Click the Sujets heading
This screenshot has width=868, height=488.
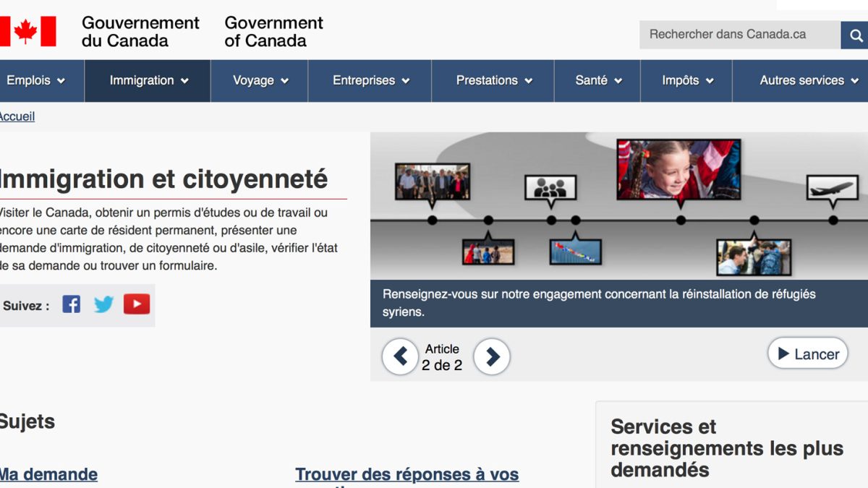pyautogui.click(x=27, y=421)
